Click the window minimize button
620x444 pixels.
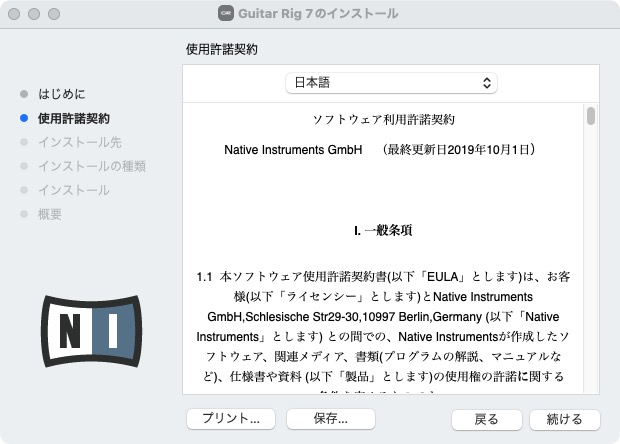coord(34,14)
